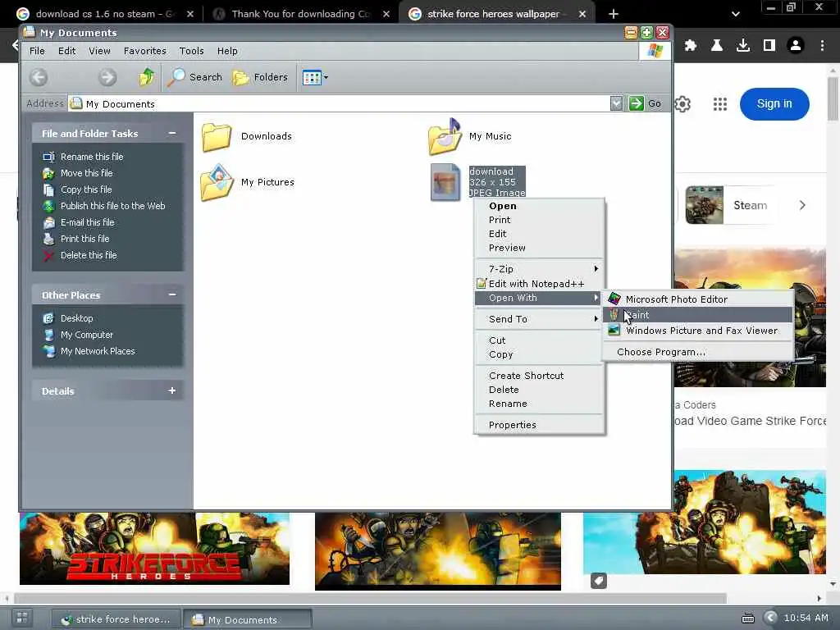Select the My Pictures folder icon
The image size is (840, 630).
click(x=217, y=182)
